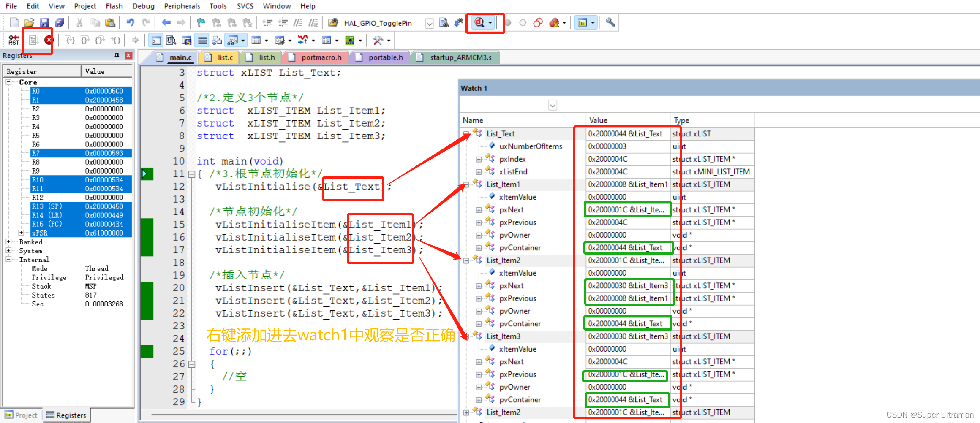This screenshot has height=423, width=980.
Task: Collapse the Internal register group
Action: (x=8, y=259)
